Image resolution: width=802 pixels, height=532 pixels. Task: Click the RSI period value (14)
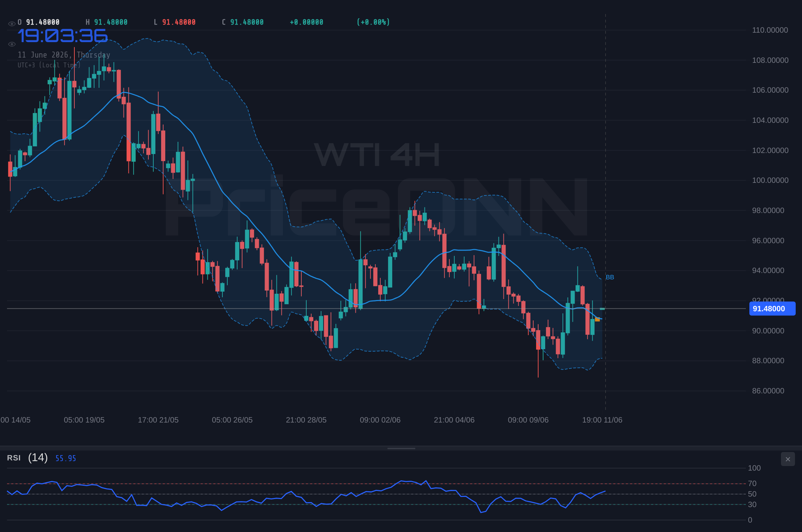point(38,458)
